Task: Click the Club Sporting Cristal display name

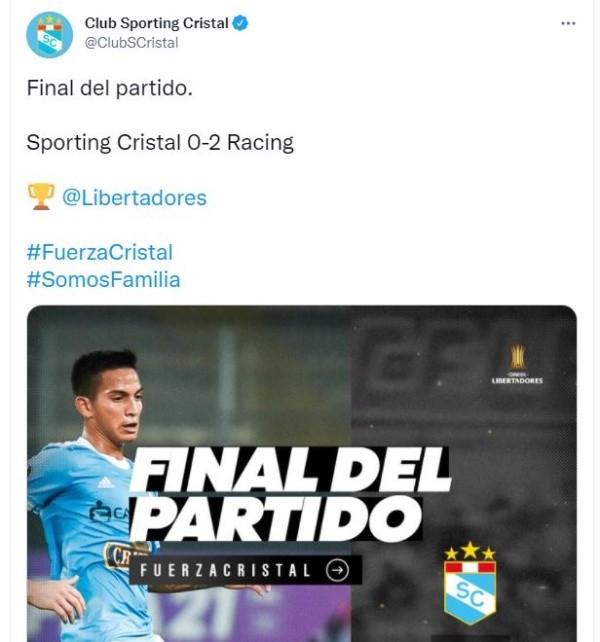Action: [x=156, y=22]
